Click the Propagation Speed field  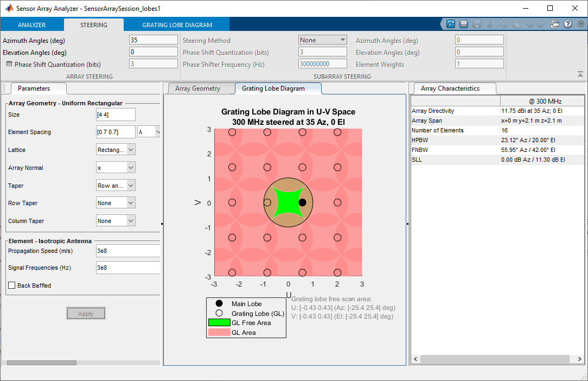pyautogui.click(x=128, y=251)
